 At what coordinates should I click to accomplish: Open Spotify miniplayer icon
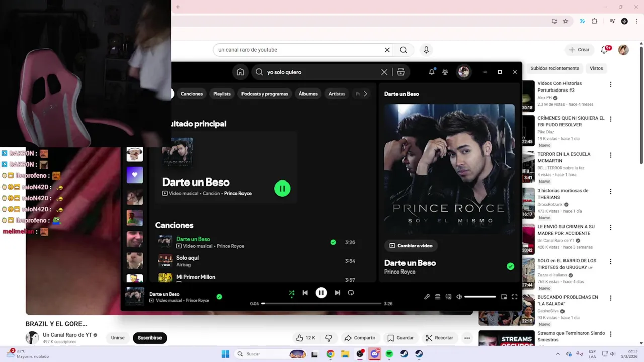click(x=504, y=297)
